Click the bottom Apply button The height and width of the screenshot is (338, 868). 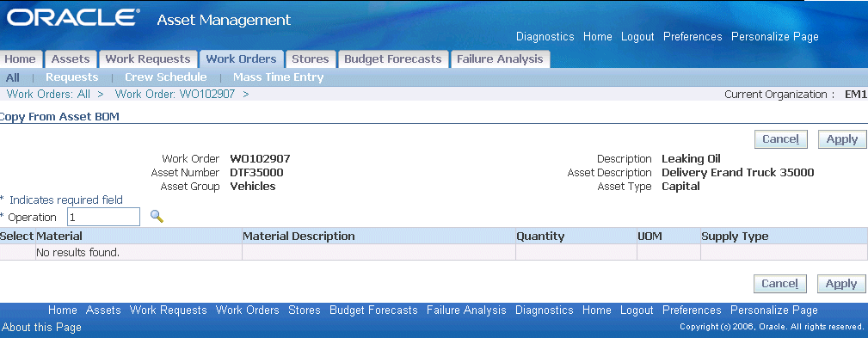pyautogui.click(x=841, y=284)
